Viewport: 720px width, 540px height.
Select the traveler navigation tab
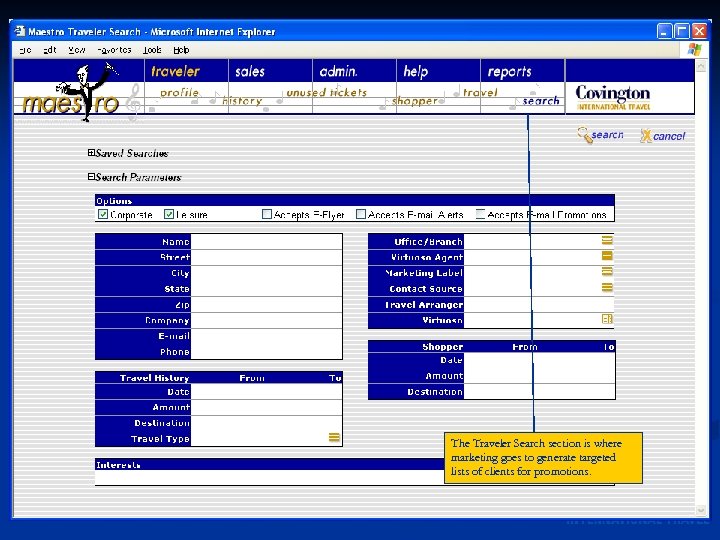click(x=175, y=71)
